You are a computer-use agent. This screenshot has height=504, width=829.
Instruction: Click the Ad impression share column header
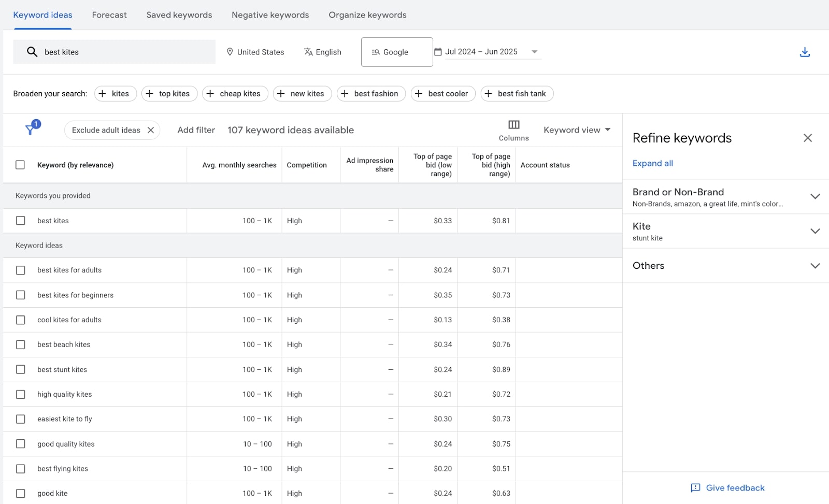point(370,165)
